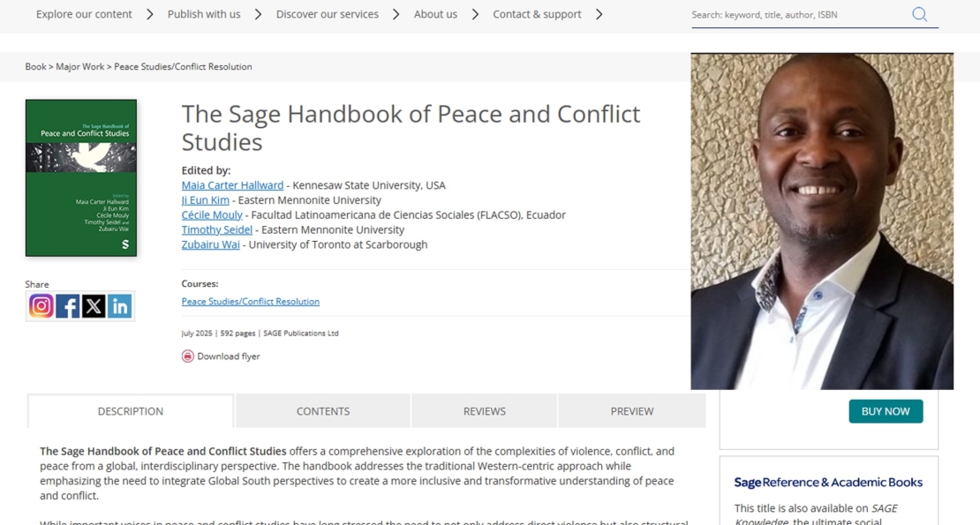Open the Preview tab
The height and width of the screenshot is (525, 980).
[x=632, y=411]
